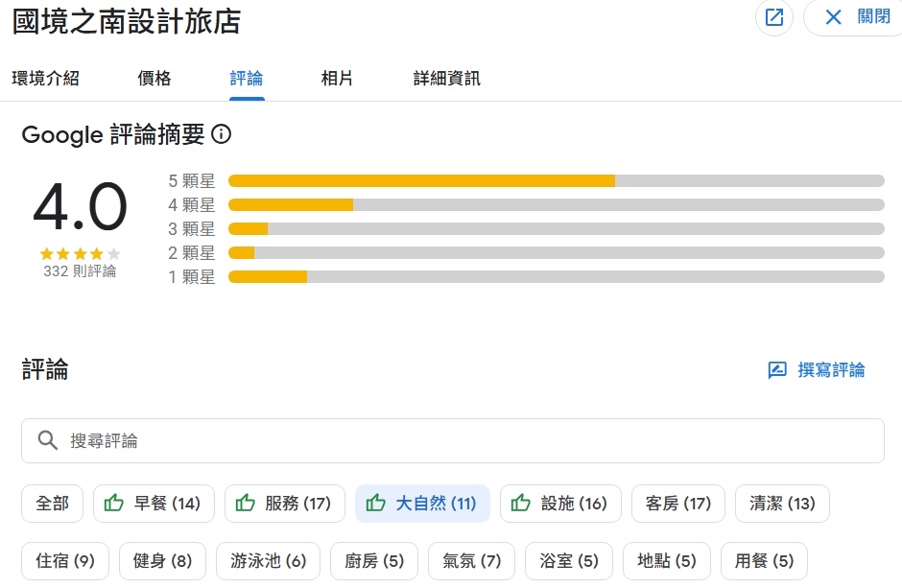The width and height of the screenshot is (902, 588).
Task: Close the panel with 關閉 button
Action: [857, 17]
